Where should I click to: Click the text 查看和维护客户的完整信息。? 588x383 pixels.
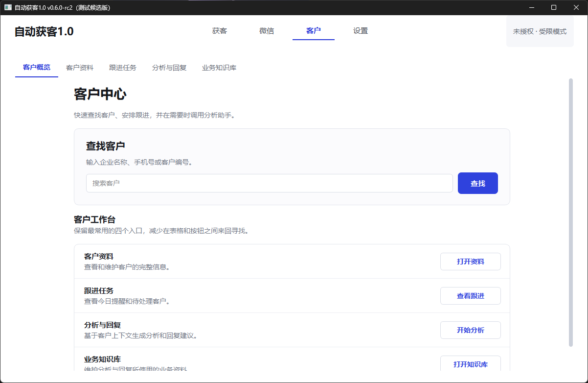coord(128,267)
